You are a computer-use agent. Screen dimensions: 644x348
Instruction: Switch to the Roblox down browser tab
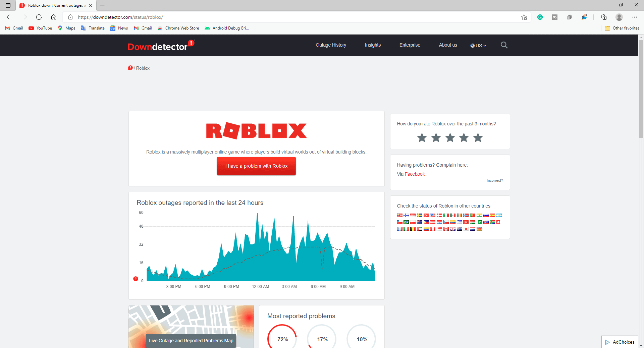(55, 5)
